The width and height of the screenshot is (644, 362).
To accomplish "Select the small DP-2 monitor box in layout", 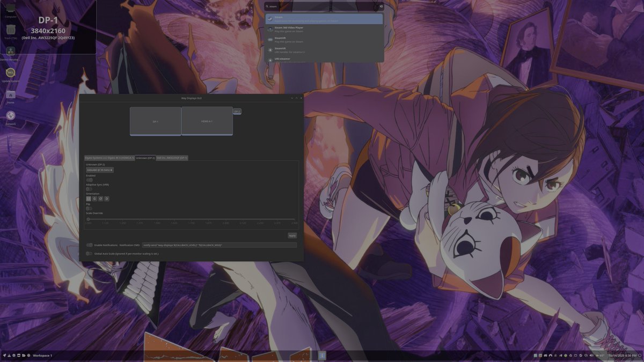I will [237, 112].
